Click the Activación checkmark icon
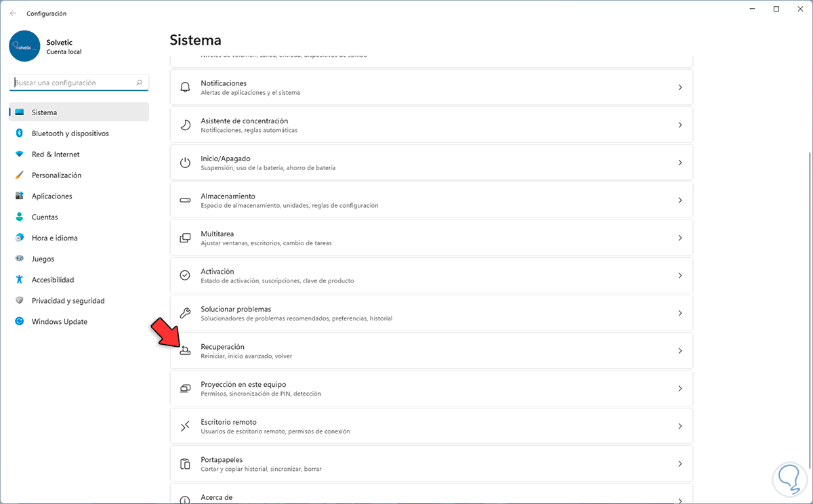The height and width of the screenshot is (504, 813). coord(185,276)
